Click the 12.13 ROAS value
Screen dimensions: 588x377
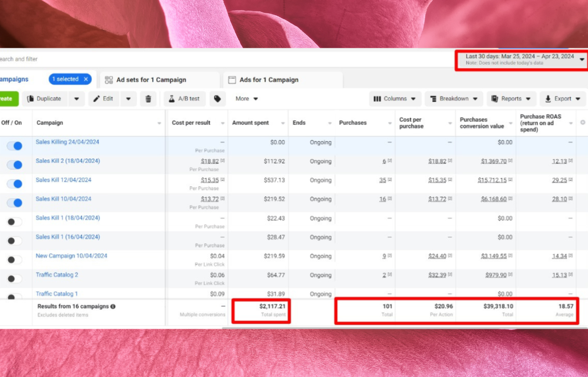click(x=560, y=161)
